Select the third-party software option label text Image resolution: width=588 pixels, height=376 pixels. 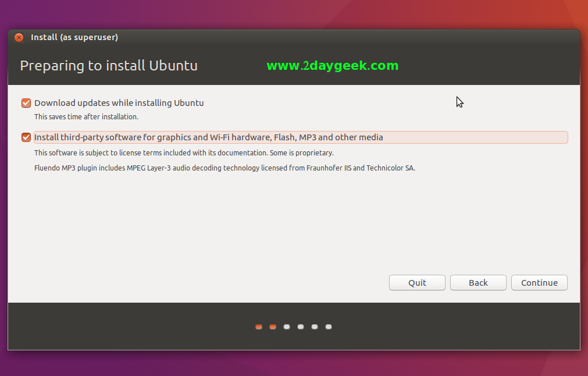208,137
